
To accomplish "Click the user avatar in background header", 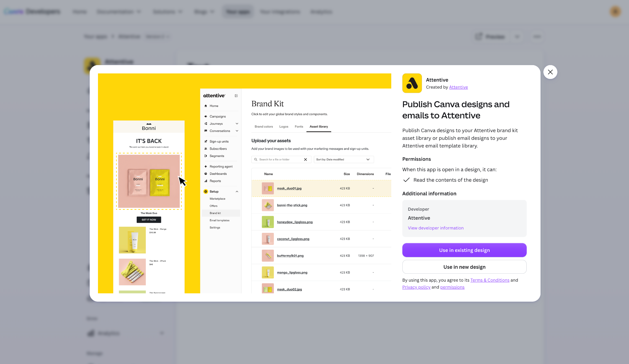I will (x=615, y=12).
